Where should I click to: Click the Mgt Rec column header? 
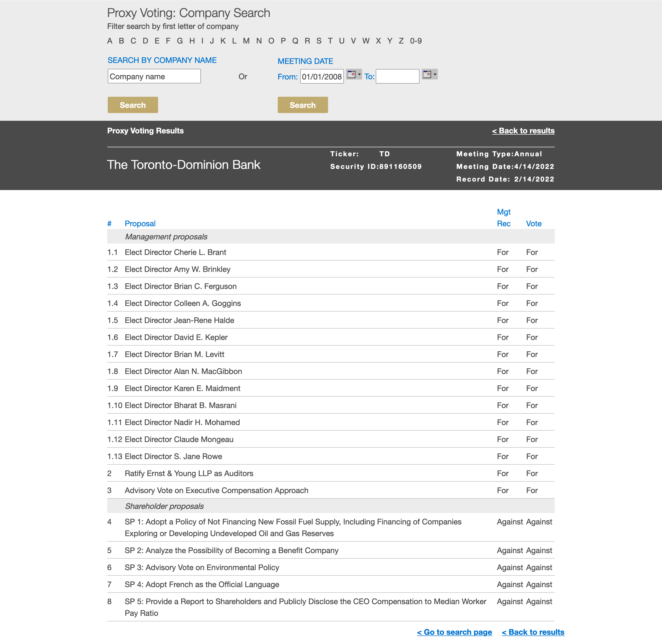tap(504, 218)
